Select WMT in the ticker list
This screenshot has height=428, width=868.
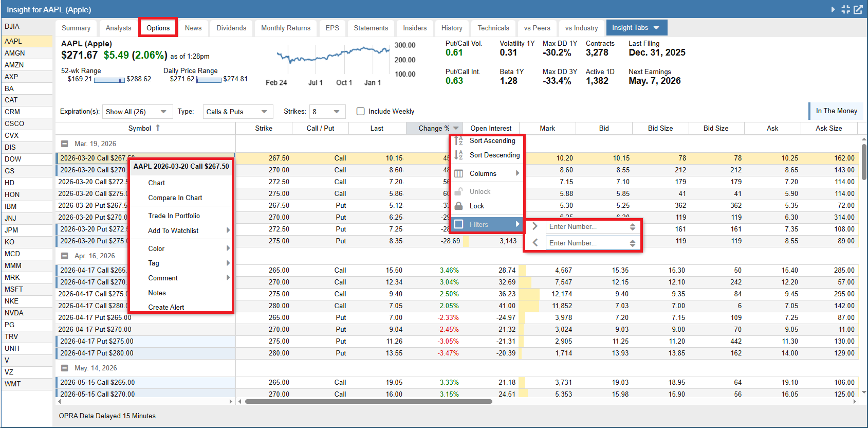coord(27,384)
